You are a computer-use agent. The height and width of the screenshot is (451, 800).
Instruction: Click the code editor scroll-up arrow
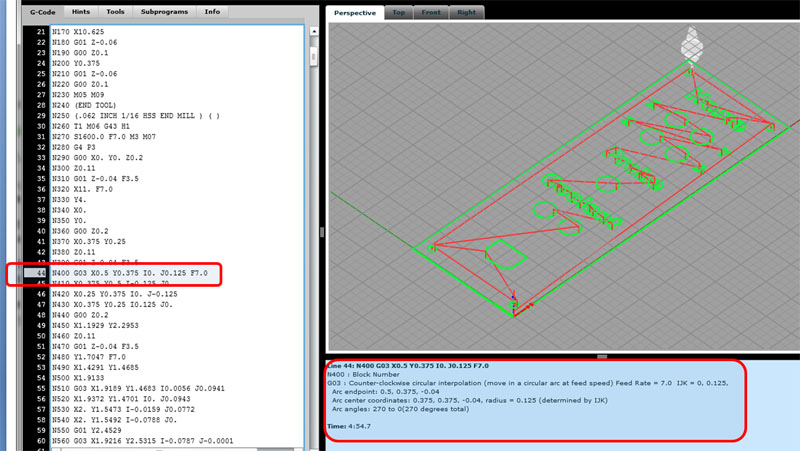(314, 32)
